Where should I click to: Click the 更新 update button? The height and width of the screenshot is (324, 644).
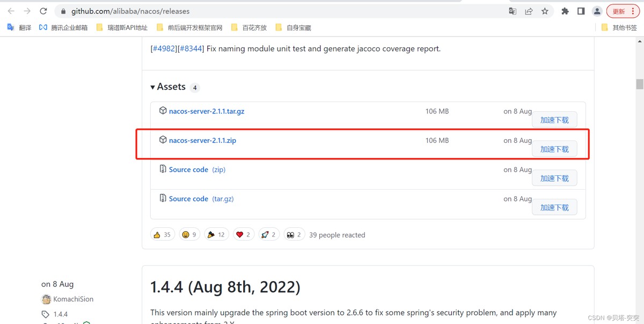click(623, 11)
